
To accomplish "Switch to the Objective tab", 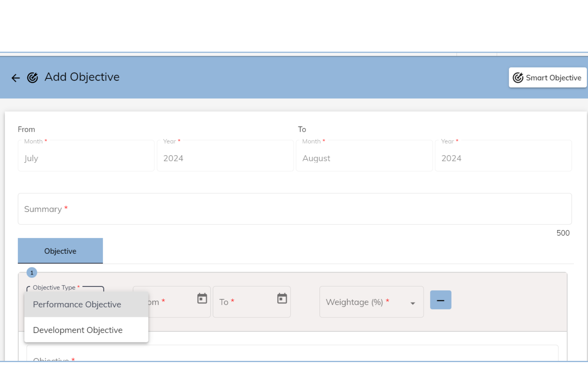I will point(60,251).
